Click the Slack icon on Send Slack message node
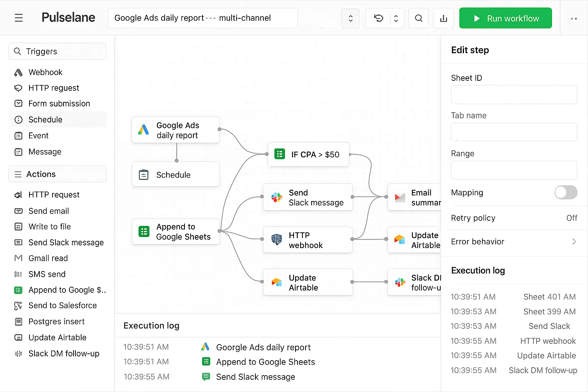 tap(277, 197)
